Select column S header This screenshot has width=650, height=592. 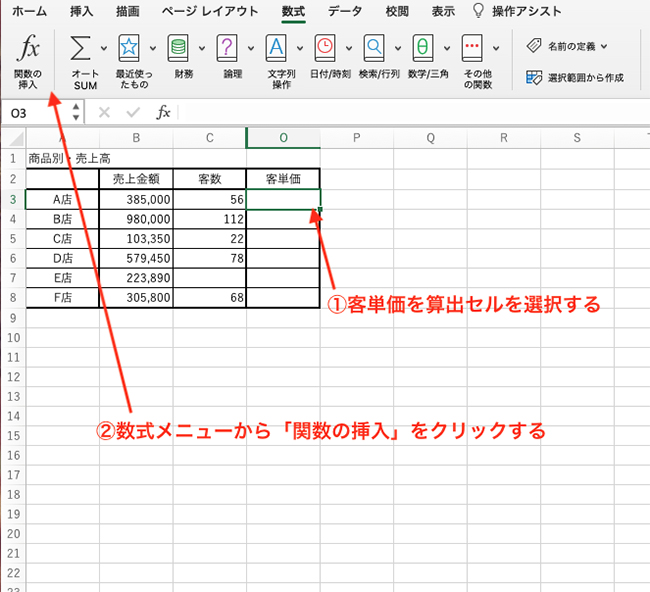pos(577,138)
